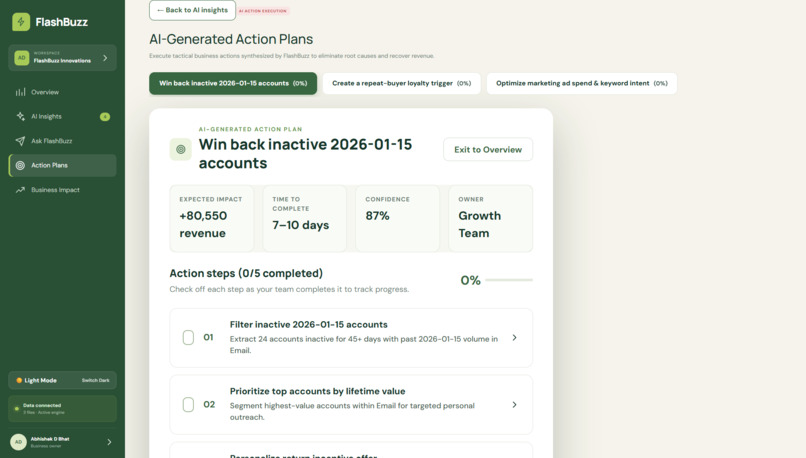Click the Expected Impact +80,550 revenue card

click(212, 218)
